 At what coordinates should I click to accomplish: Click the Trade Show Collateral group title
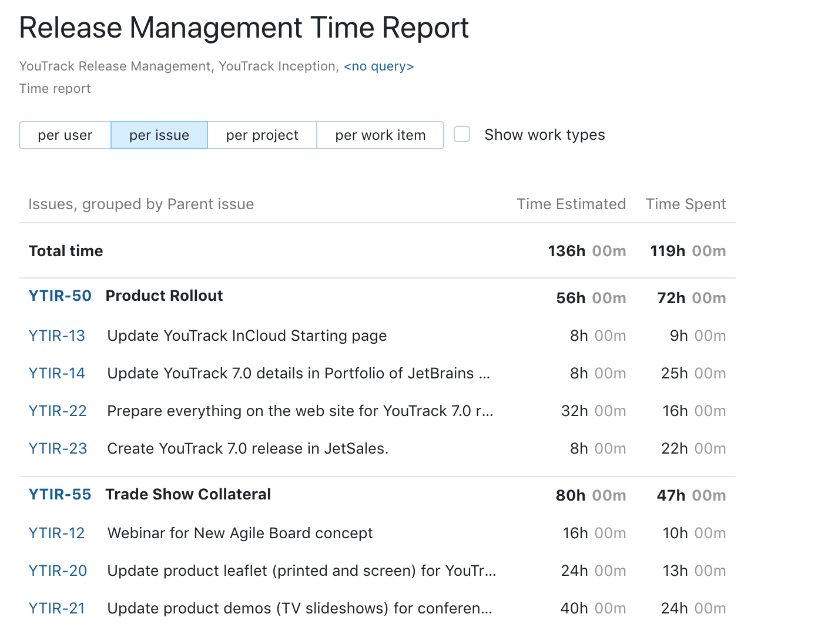coord(188,494)
